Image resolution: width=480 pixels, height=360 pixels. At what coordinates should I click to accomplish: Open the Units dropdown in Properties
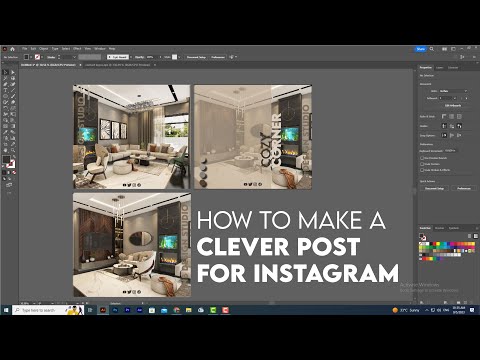pyautogui.click(x=453, y=91)
